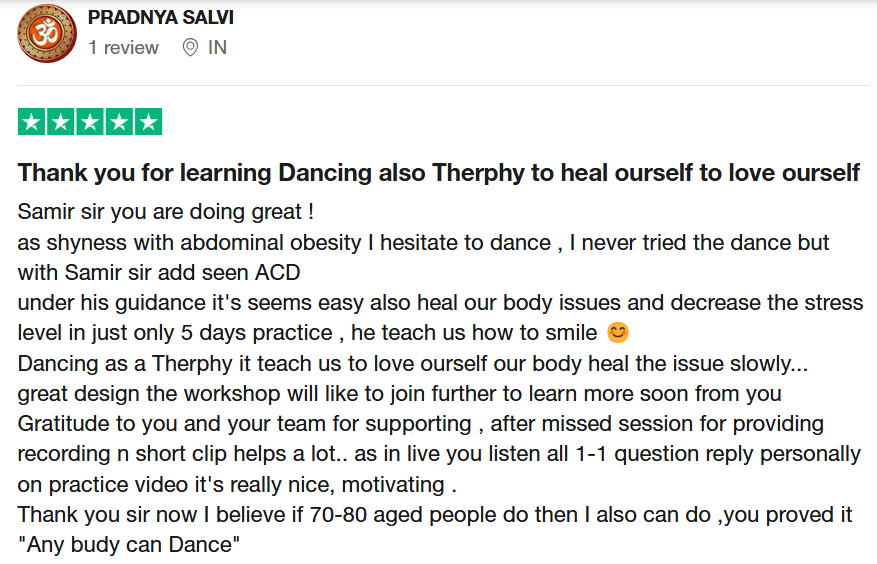Click the "1 review" count text
Viewport: 877px width, 564px height.
[x=123, y=47]
